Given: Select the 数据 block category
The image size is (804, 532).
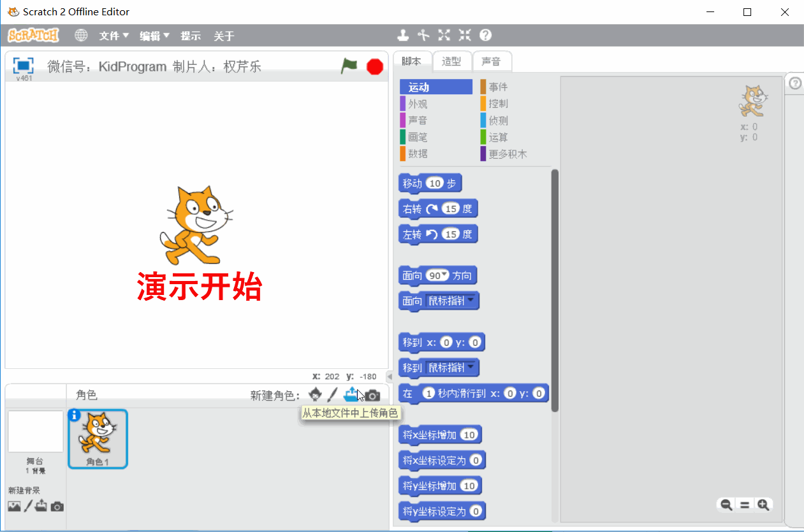Looking at the screenshot, I should (x=436, y=153).
